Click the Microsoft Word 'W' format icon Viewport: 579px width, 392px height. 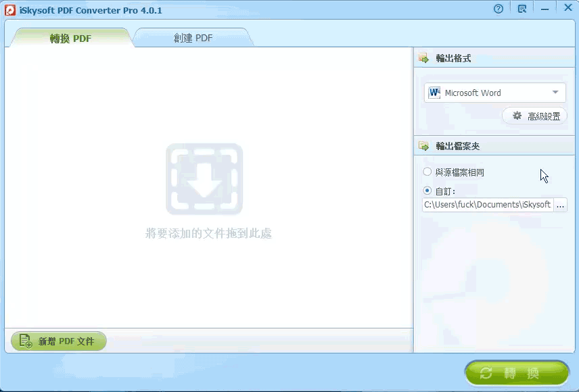coord(434,93)
